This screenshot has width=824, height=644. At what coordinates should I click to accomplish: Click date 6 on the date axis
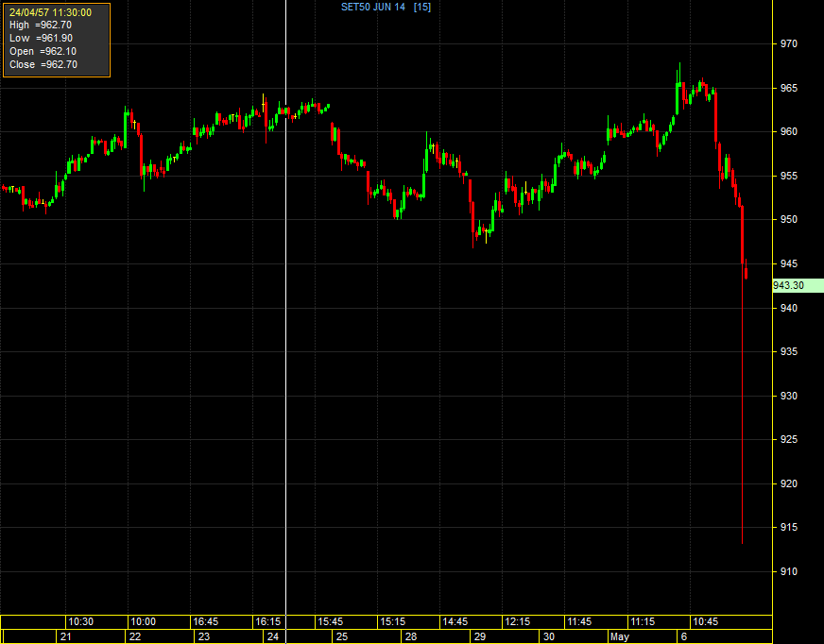pos(684,636)
